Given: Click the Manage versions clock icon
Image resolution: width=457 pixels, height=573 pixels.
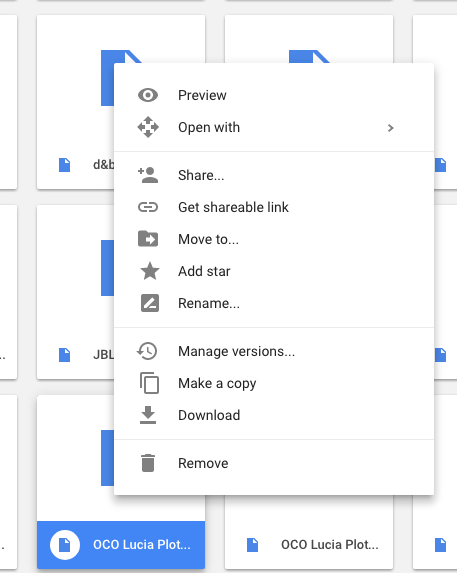Looking at the screenshot, I should click(147, 351).
